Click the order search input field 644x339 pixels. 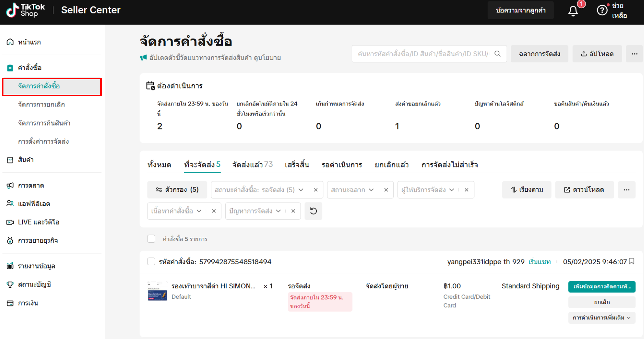point(429,54)
